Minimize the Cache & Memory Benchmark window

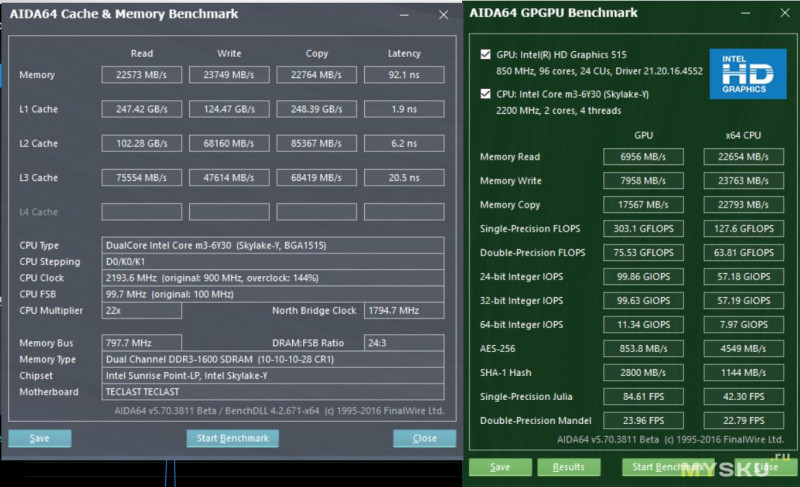coord(404,15)
